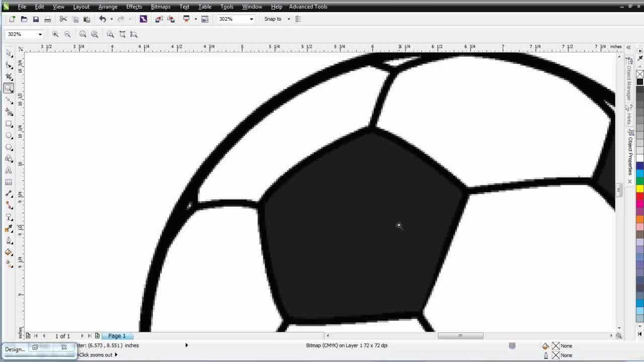The height and width of the screenshot is (362, 644).
Task: Activate the Zoom tool
Action: pyautogui.click(x=9, y=87)
